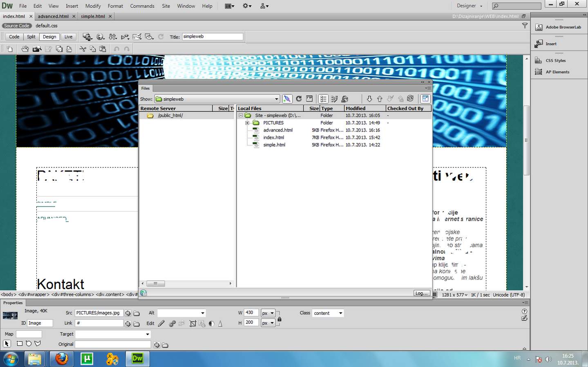Connect to remote server in Files panel

[287, 99]
